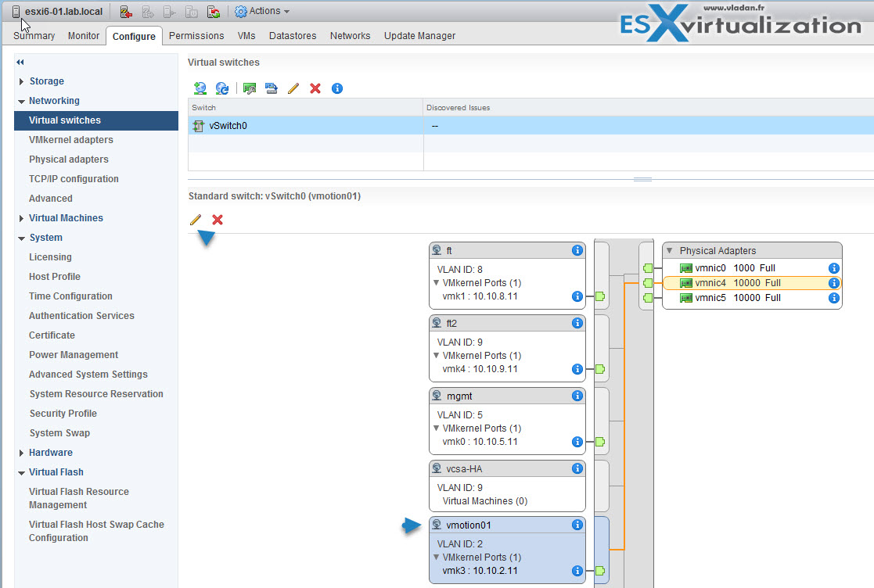874x588 pixels.
Task: Open Security Profile settings
Action: (63, 414)
